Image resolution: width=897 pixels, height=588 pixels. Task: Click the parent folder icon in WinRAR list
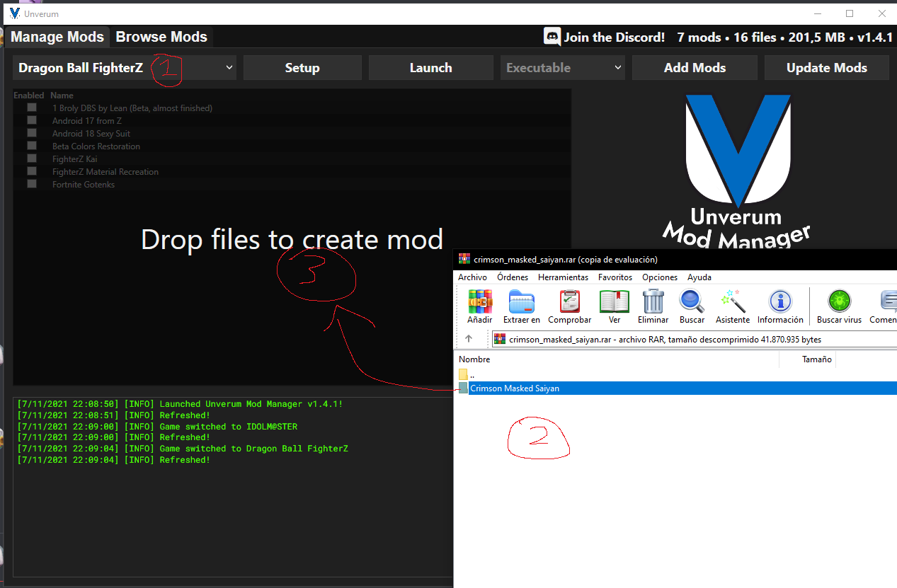pyautogui.click(x=463, y=374)
